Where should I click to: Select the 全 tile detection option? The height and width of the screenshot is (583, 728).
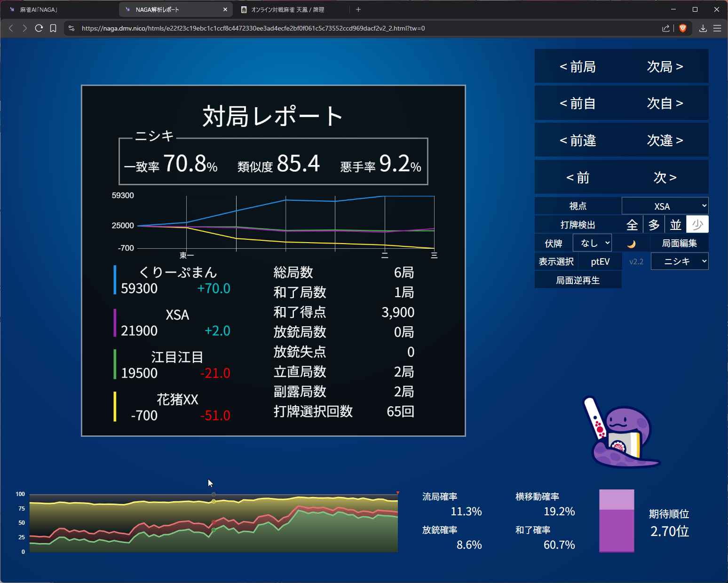pos(632,225)
